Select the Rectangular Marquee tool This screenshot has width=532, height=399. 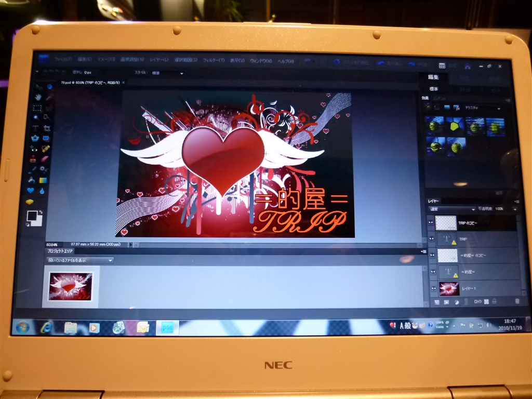[x=37, y=108]
